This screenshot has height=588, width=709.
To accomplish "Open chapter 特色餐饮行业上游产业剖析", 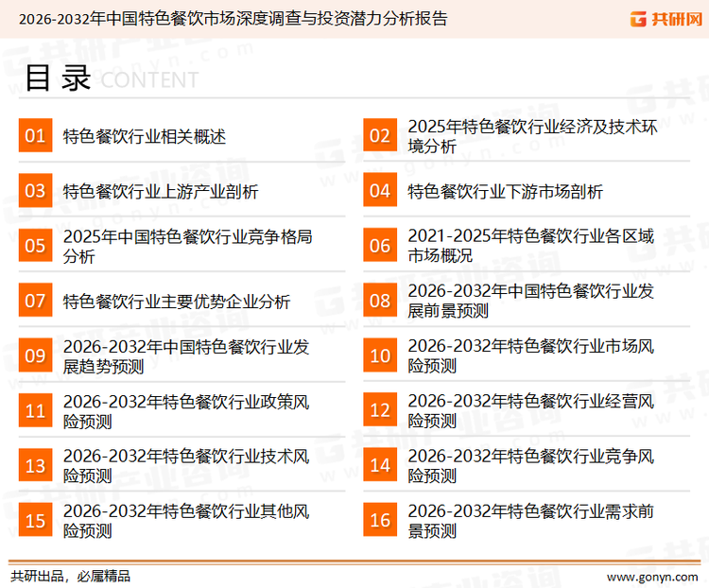I will pos(161,192).
